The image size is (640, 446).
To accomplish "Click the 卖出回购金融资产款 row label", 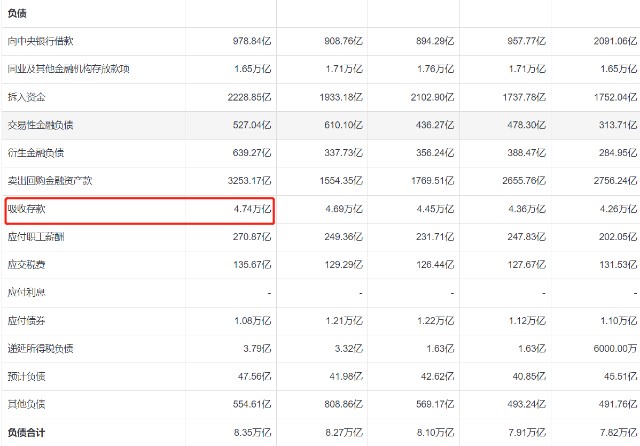I will click(x=49, y=181).
